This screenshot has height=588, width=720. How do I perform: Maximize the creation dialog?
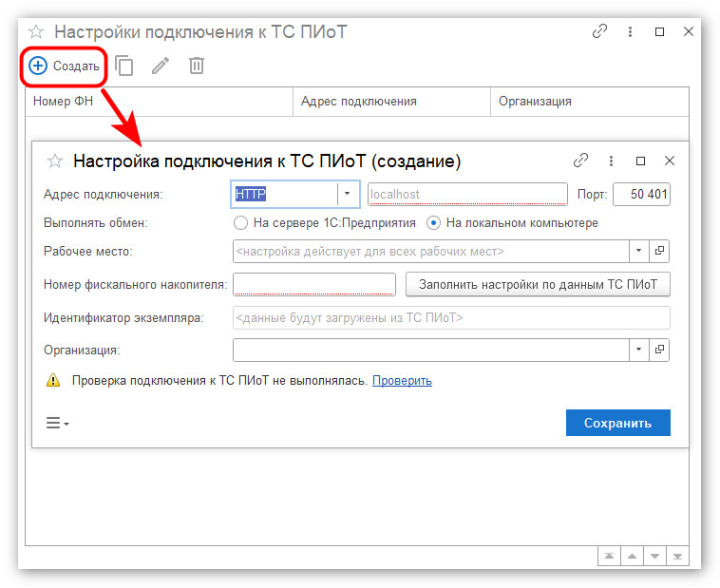[640, 161]
